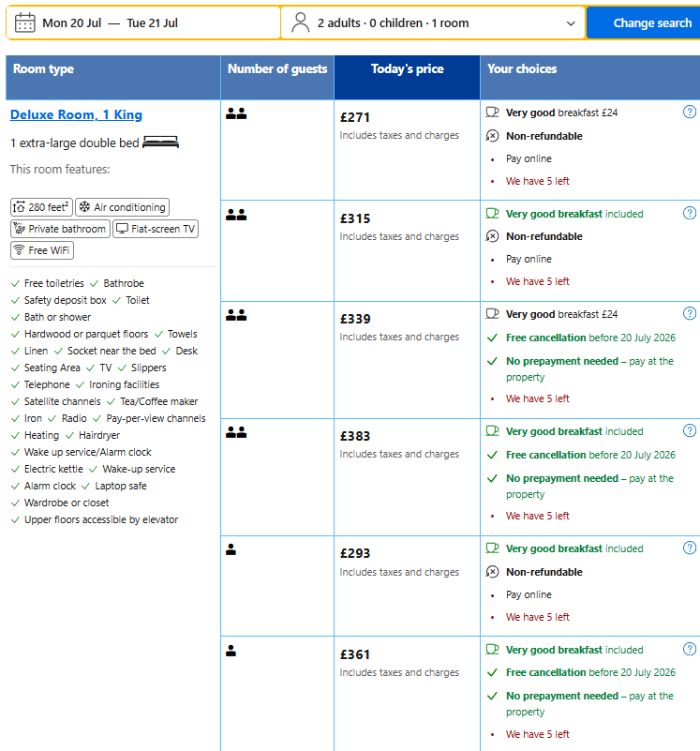Click the help icon in the £315 row
Screen dimensions: 700x751
(690, 213)
